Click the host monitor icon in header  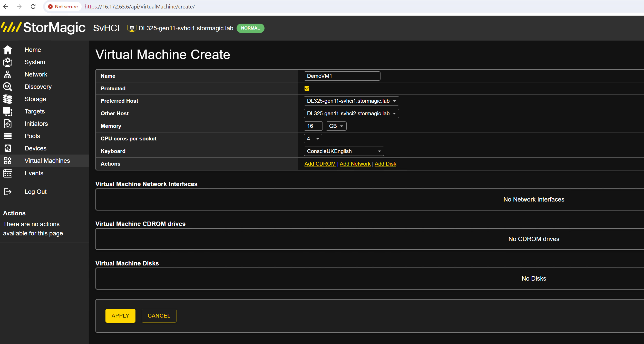pyautogui.click(x=132, y=28)
